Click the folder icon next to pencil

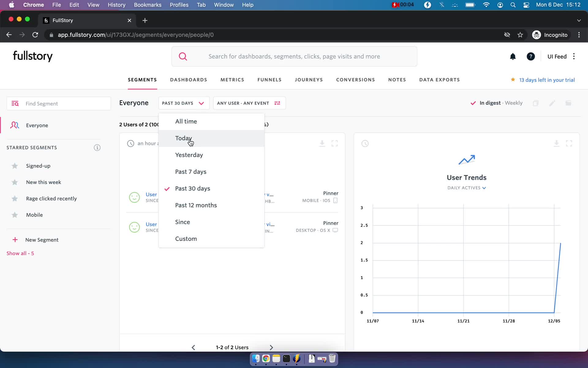(568, 103)
